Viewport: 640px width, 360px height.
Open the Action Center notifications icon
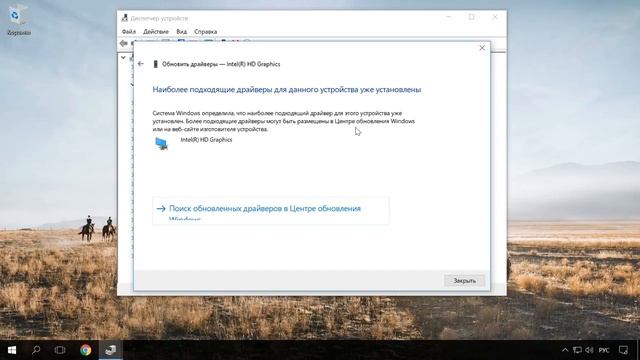tap(623, 350)
